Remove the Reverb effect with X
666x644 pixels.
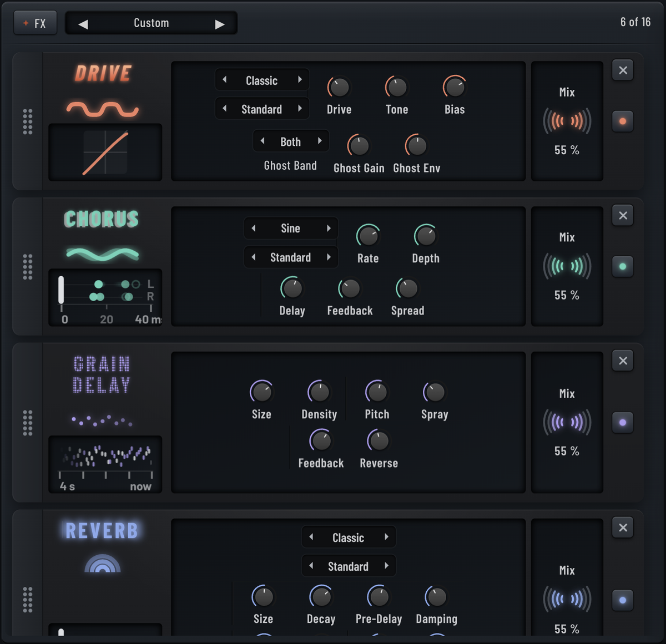(x=623, y=528)
